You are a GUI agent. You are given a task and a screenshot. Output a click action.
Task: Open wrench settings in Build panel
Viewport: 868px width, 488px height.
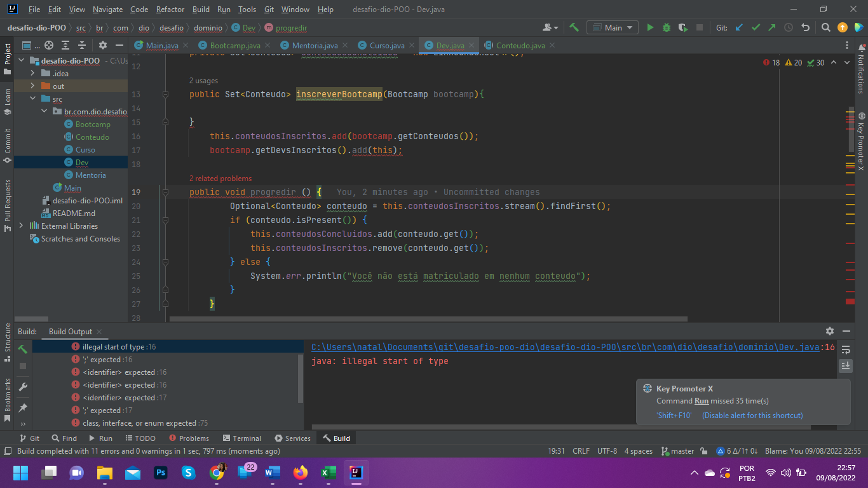[23, 387]
